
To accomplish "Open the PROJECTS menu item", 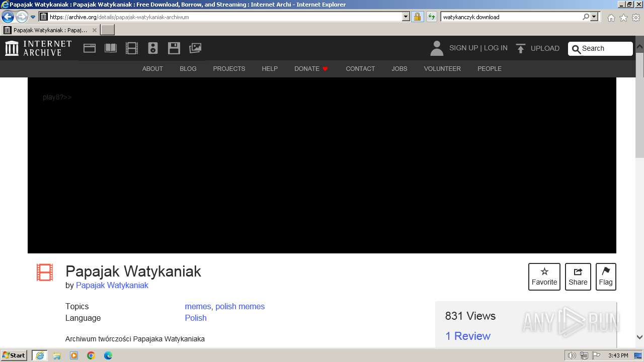I will point(229,68).
